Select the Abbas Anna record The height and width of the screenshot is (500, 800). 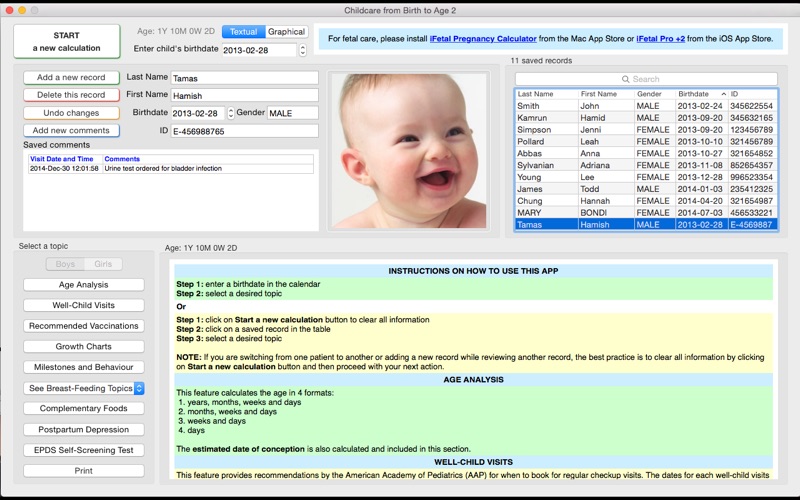click(646, 154)
